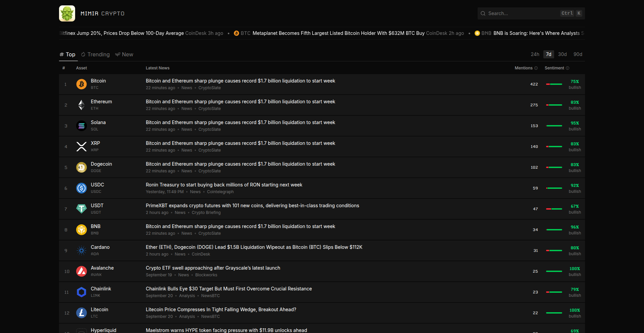Select the 24h time range
The image size is (644, 333).
click(535, 54)
